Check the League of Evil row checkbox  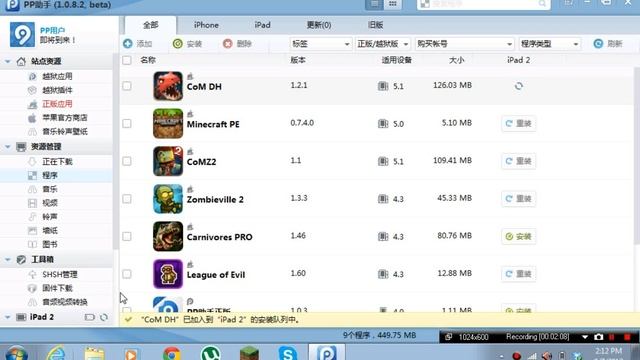coord(127,274)
